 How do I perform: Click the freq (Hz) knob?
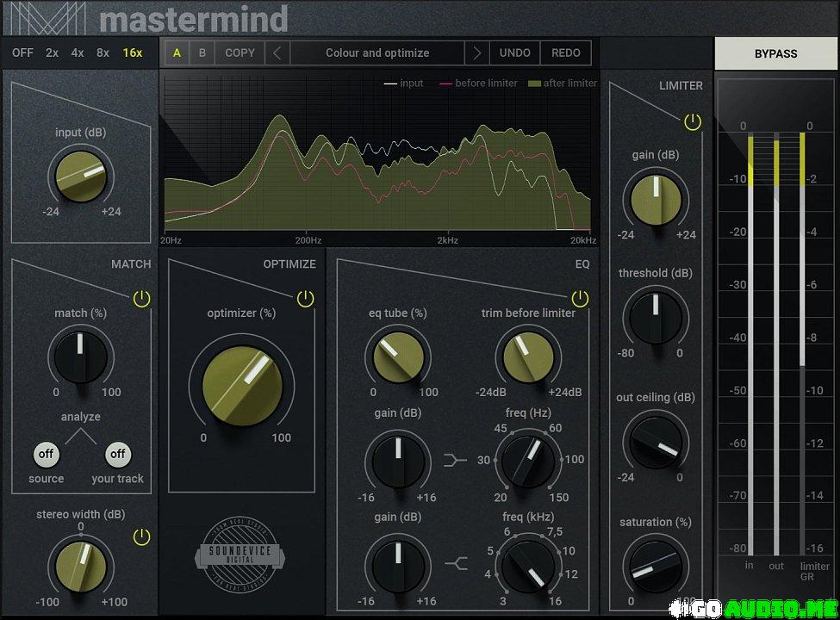[528, 461]
